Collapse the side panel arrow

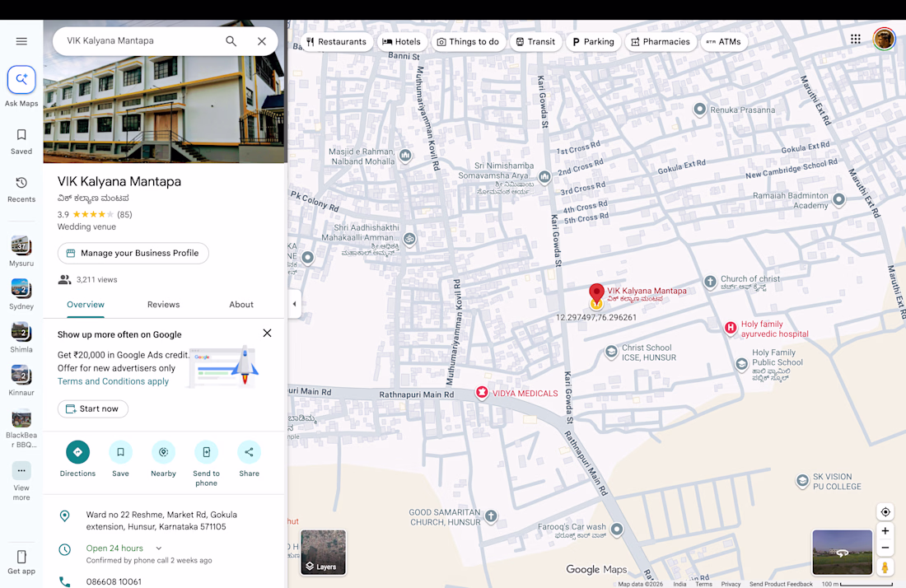click(x=294, y=304)
